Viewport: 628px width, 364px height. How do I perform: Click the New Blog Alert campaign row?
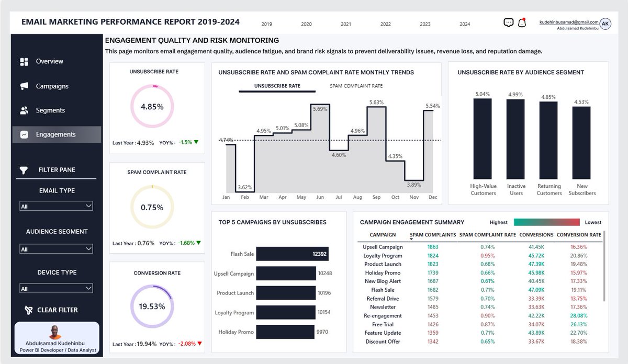click(x=480, y=281)
